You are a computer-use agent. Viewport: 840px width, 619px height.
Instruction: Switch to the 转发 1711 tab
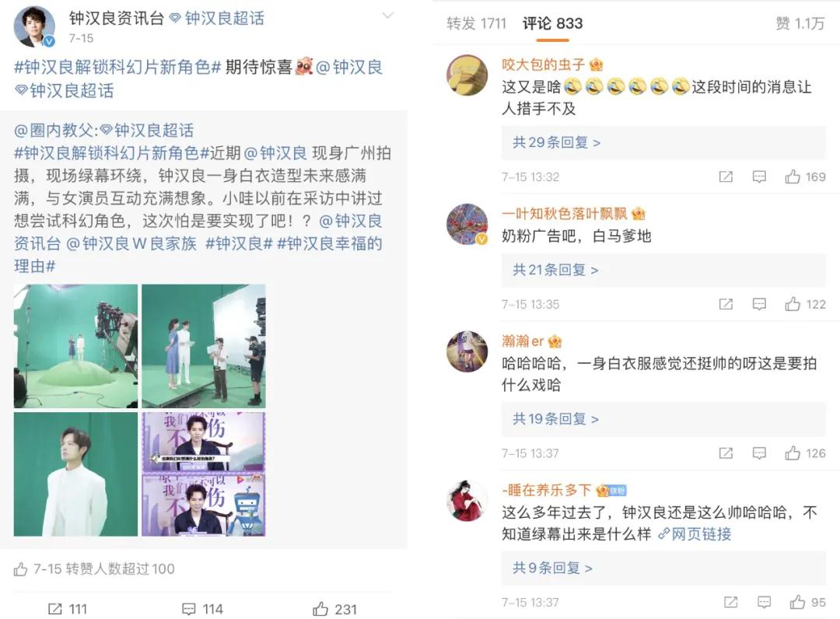[x=476, y=23]
